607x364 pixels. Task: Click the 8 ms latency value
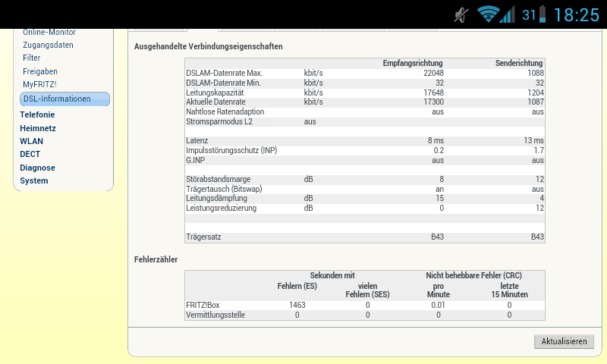point(436,140)
